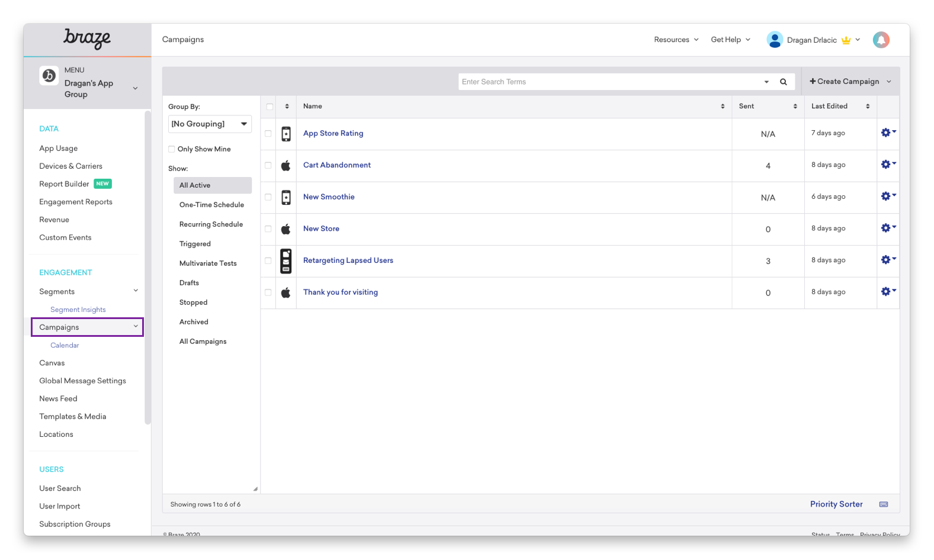The height and width of the screenshot is (560, 934).
Task: Expand the Resources menu
Action: click(676, 40)
